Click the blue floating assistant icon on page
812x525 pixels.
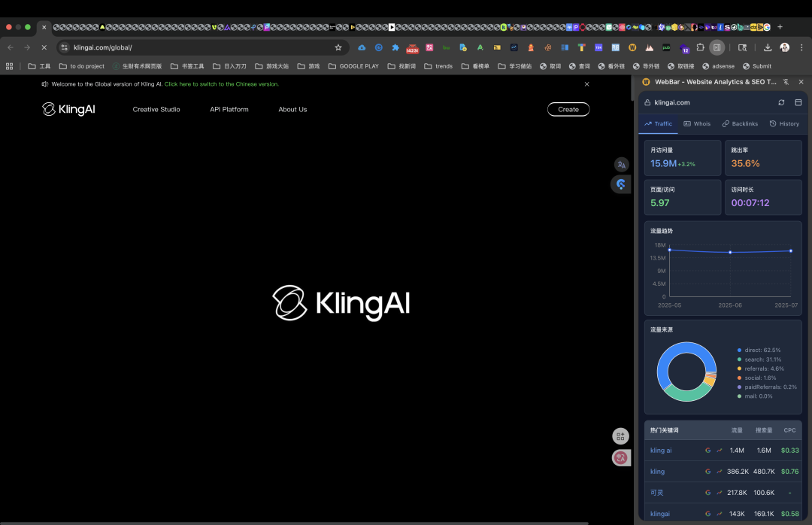621,184
